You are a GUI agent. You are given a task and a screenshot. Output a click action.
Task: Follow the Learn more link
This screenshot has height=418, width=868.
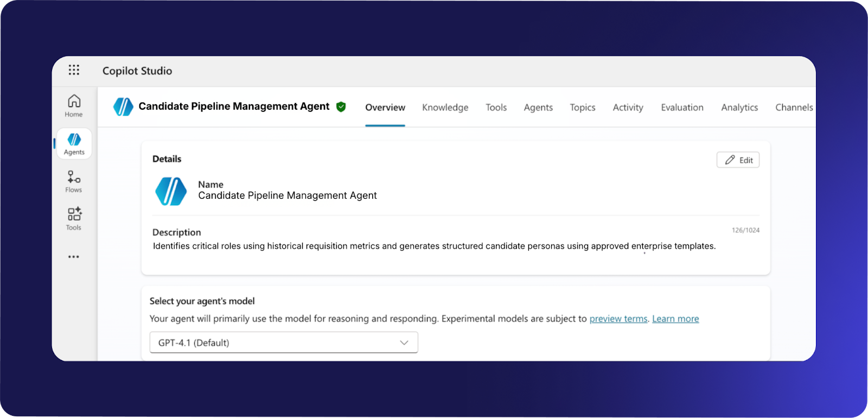pos(675,319)
